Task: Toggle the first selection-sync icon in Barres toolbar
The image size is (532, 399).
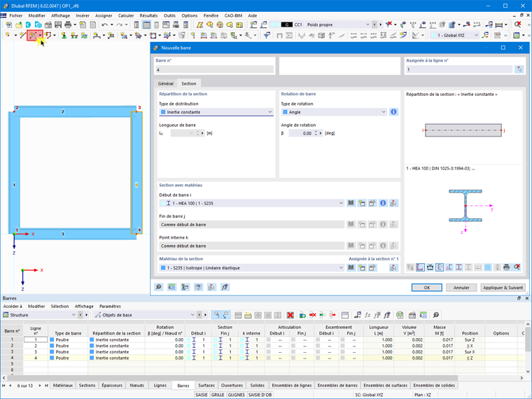Action: [216, 315]
